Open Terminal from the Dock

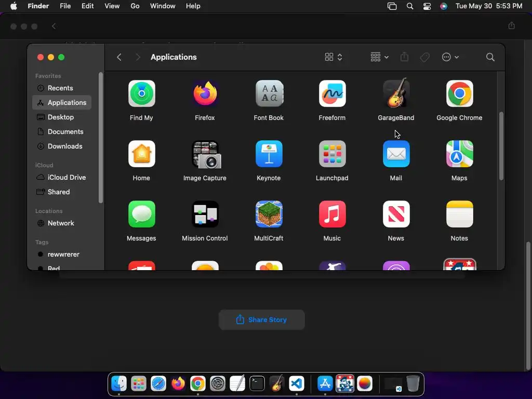[x=257, y=384]
